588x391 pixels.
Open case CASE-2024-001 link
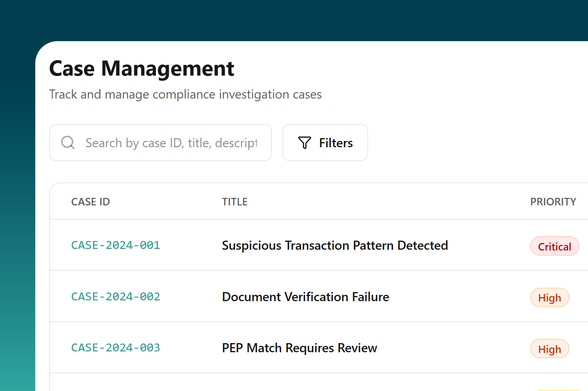click(116, 245)
